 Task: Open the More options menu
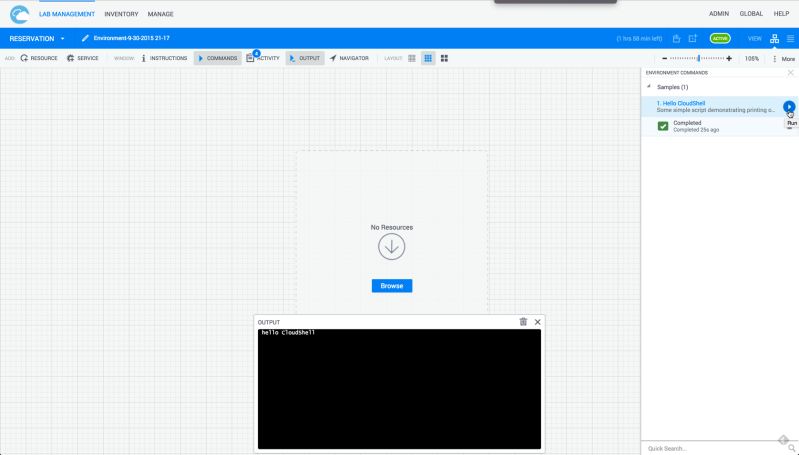pos(784,59)
